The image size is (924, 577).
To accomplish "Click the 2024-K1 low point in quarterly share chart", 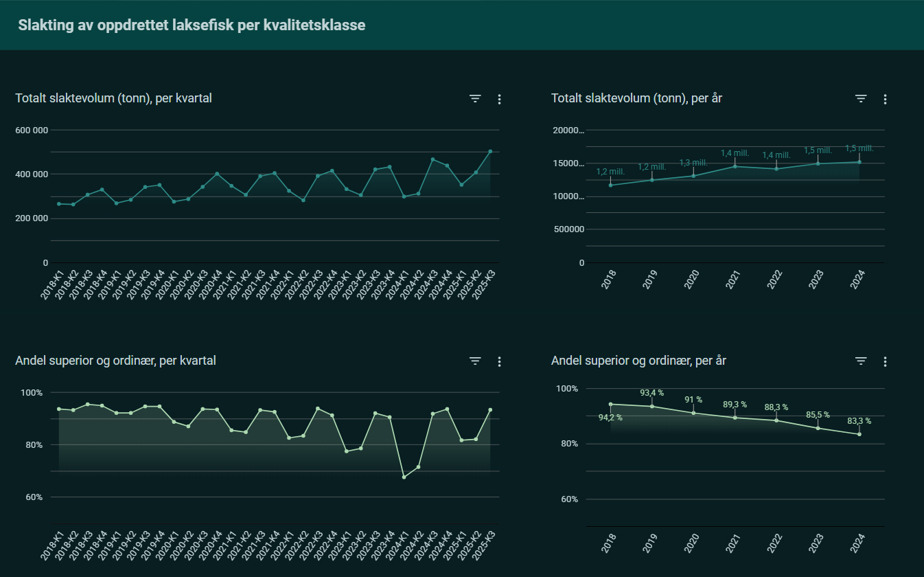I will [x=404, y=477].
